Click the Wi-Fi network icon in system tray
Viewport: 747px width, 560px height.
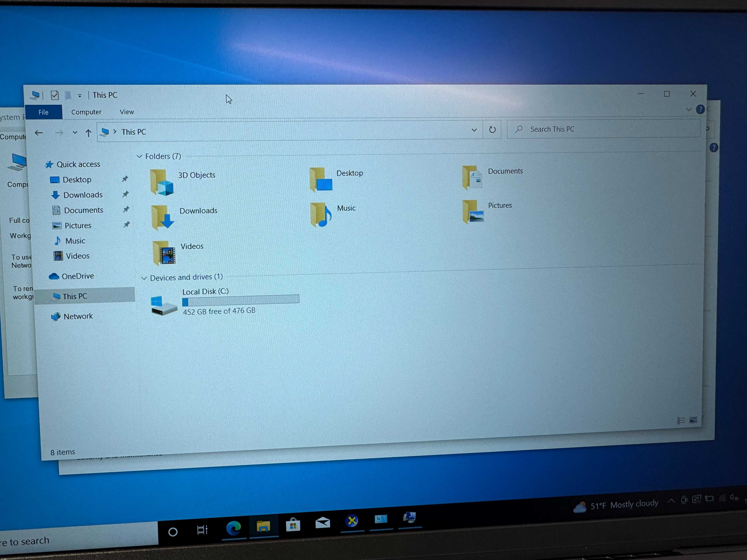pos(722,498)
